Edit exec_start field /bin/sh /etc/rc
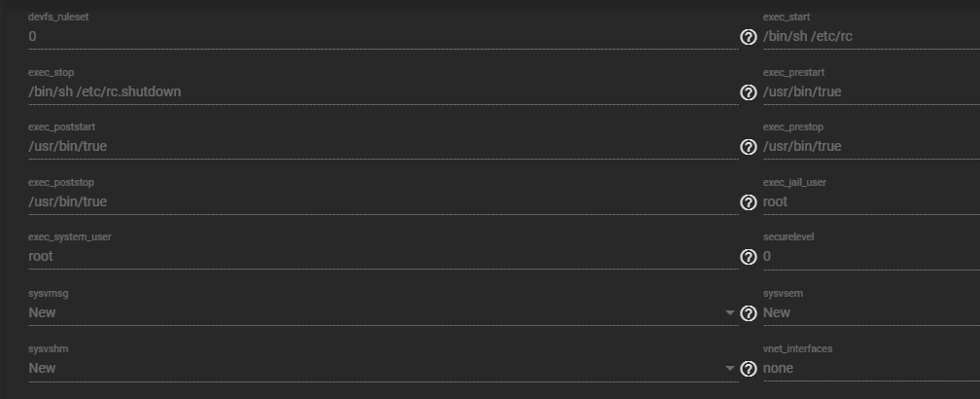This screenshot has height=399, width=980. point(871,36)
